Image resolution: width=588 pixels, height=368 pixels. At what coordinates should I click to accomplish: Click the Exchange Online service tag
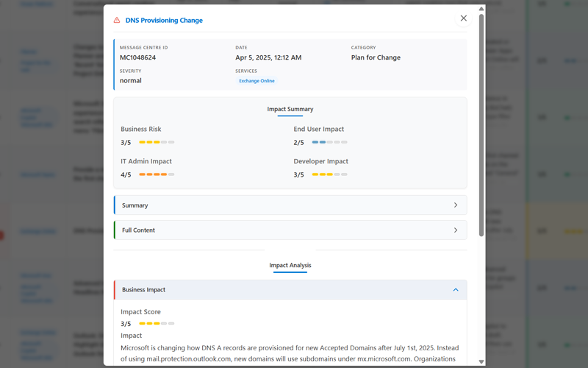pyautogui.click(x=257, y=81)
